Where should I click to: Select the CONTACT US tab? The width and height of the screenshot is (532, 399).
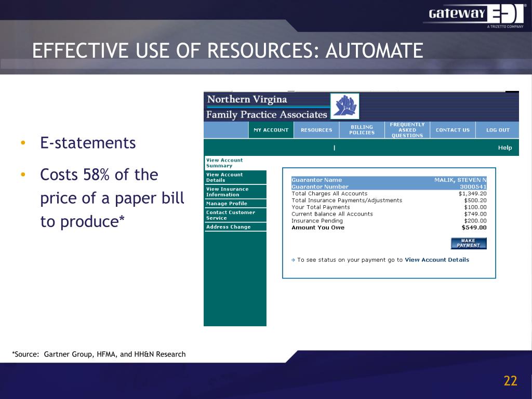pos(453,130)
